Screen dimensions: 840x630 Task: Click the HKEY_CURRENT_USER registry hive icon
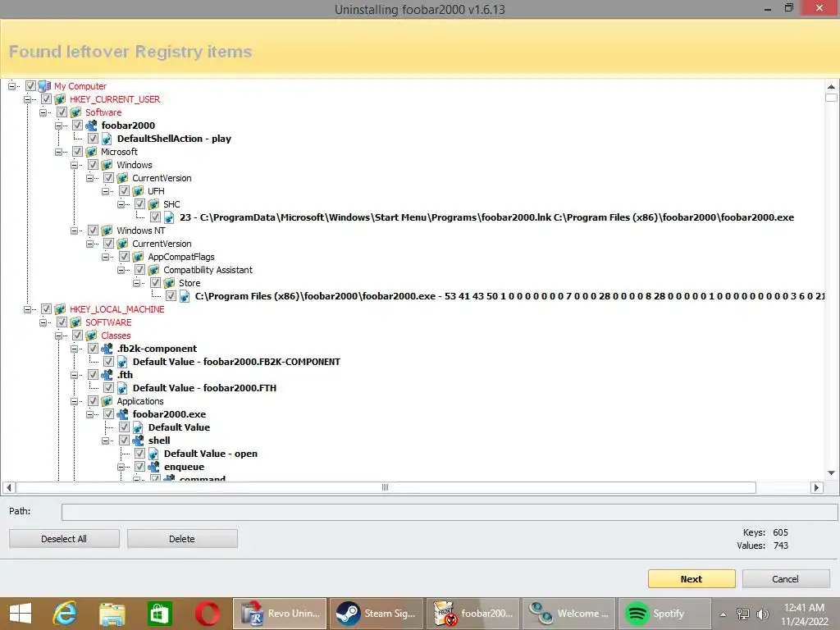[x=60, y=99]
